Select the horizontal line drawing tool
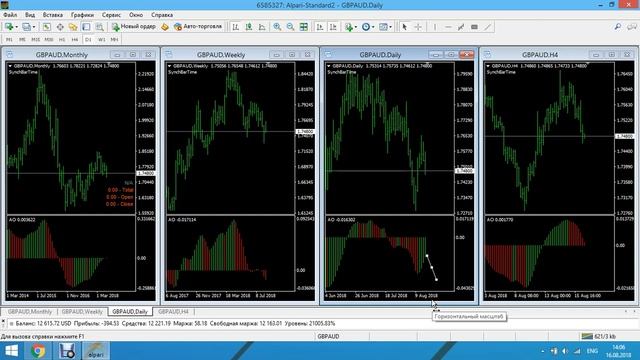This screenshot has width=640, height=360. (x=448, y=27)
